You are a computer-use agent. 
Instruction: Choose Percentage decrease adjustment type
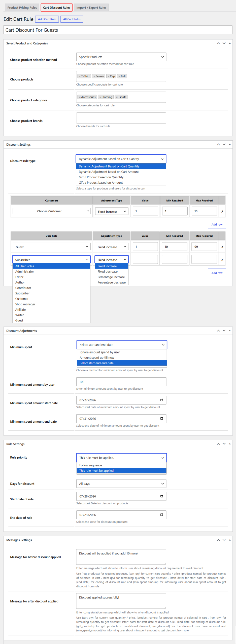(112, 283)
